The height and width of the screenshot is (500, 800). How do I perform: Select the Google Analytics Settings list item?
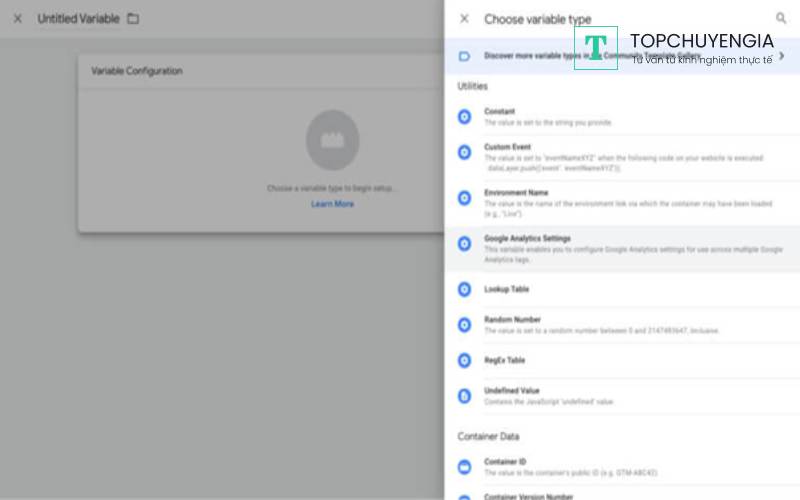pyautogui.click(x=620, y=248)
